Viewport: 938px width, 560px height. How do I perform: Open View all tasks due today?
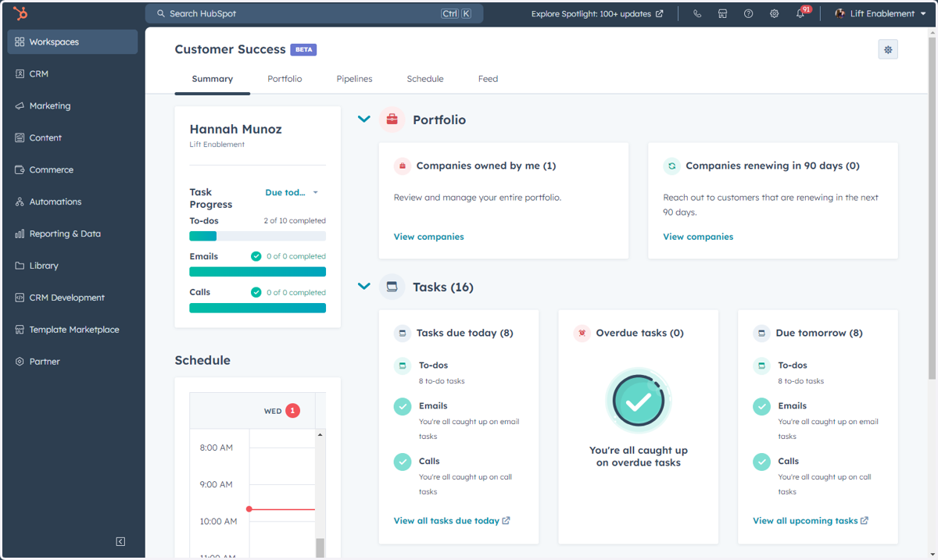click(452, 521)
